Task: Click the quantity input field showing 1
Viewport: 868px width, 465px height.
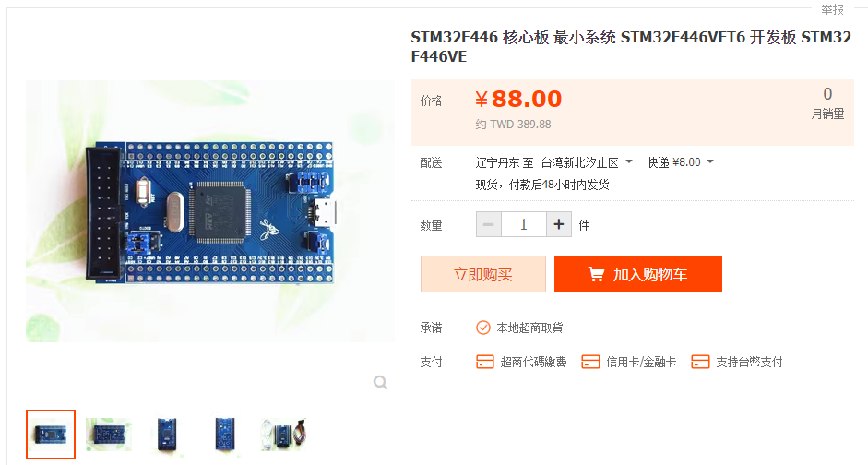Action: 524,224
